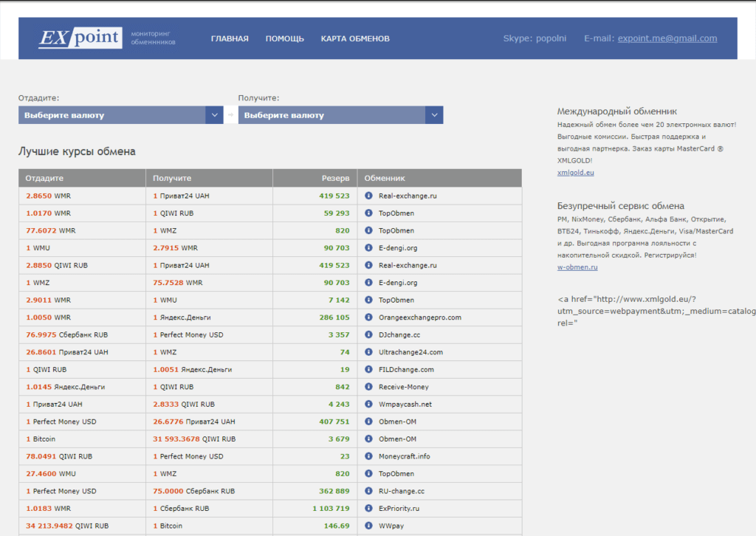Screen dimensions: 756x536
Task: Open the RU-change.cc exchanger link
Action: point(402,491)
